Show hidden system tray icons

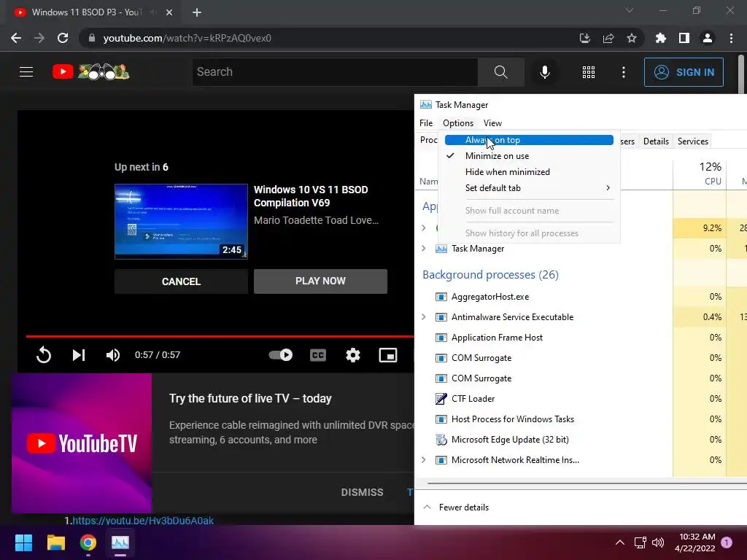click(620, 542)
